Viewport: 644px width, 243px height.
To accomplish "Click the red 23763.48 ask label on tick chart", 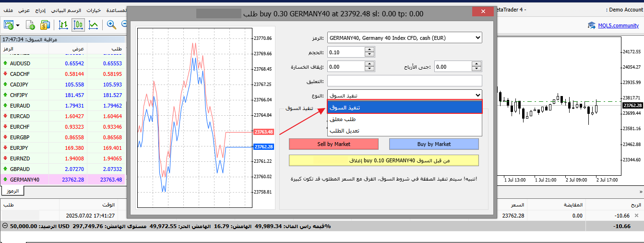I will click(263, 132).
